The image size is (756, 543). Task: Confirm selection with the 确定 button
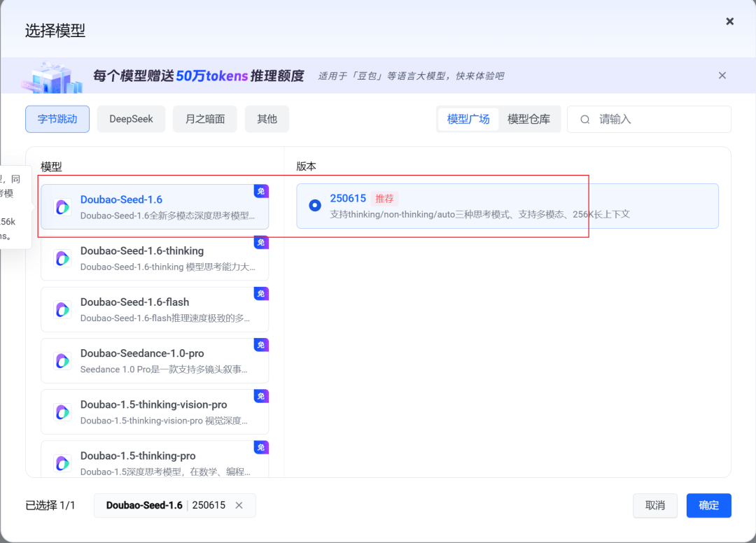tap(708, 505)
